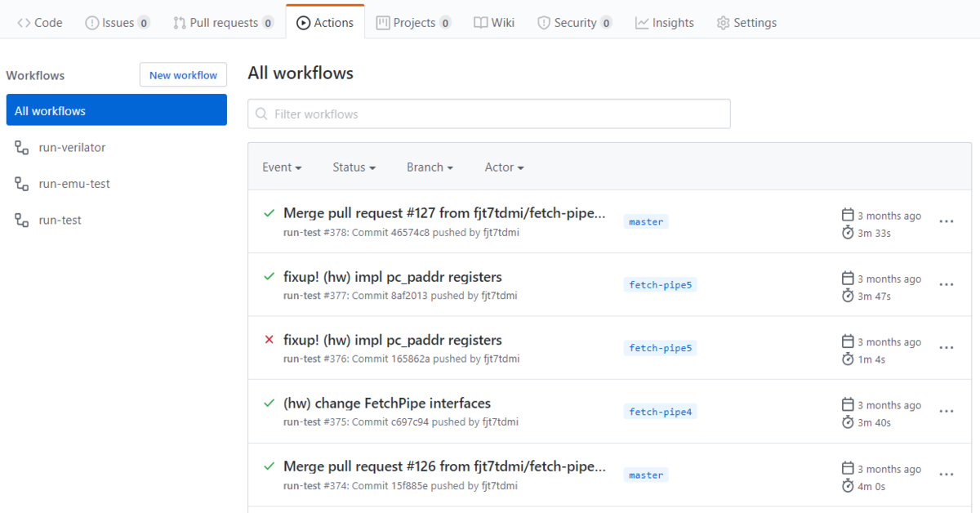
Task: Click master branch label on run #378
Action: coord(646,221)
